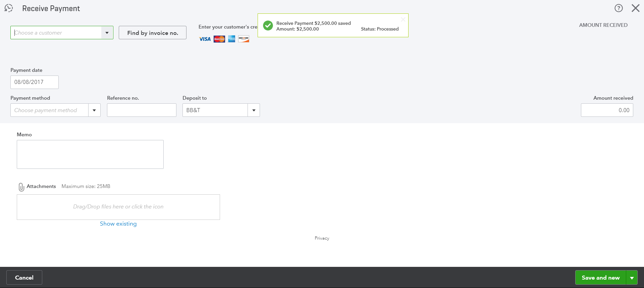This screenshot has width=644, height=288.
Task: Open the recent transactions history icon
Action: 9,8
